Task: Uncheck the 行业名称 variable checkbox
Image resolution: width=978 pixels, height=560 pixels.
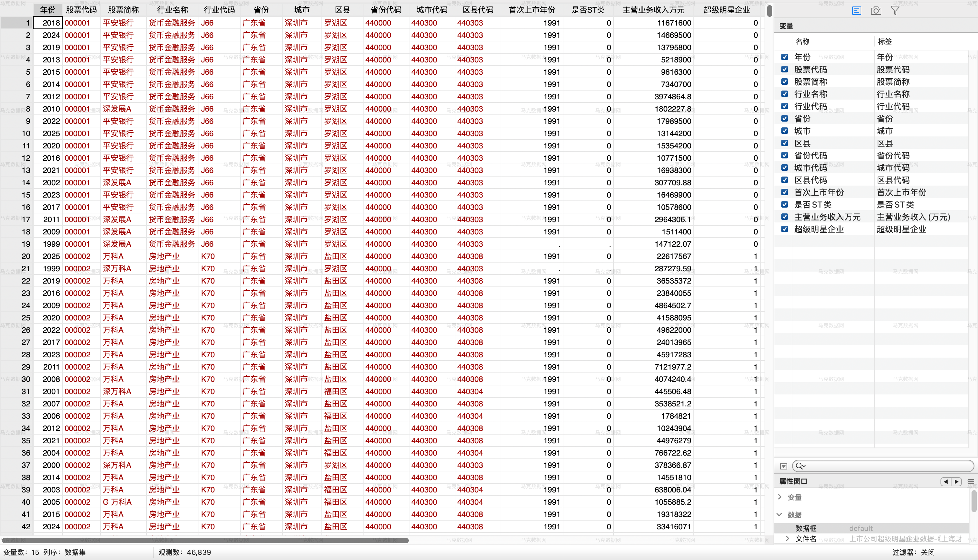Action: tap(785, 94)
